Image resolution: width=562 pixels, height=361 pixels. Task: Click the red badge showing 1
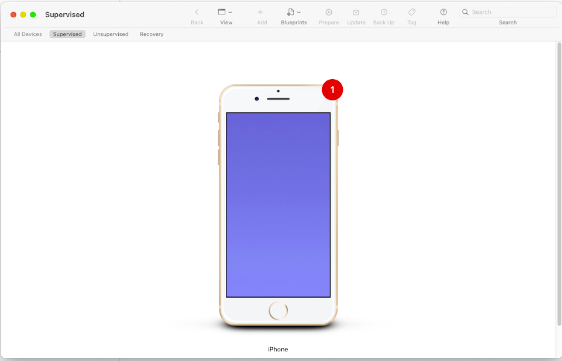click(332, 90)
